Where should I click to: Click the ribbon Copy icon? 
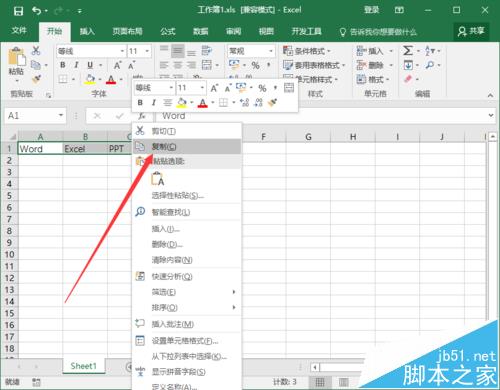(x=36, y=65)
